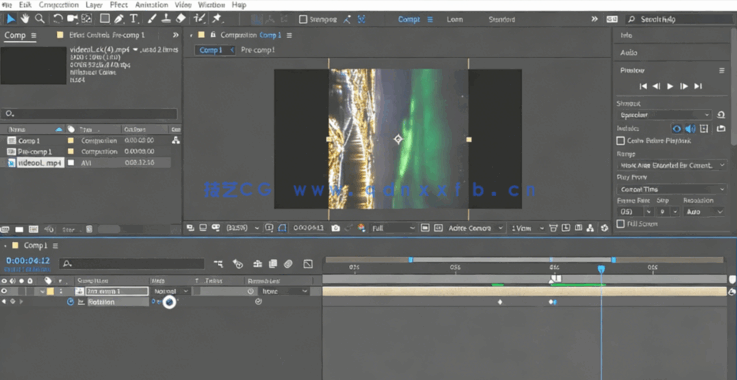Viewport: 737px width, 380px height.
Task: Open the Range dropdown in Preview
Action: tap(672, 165)
